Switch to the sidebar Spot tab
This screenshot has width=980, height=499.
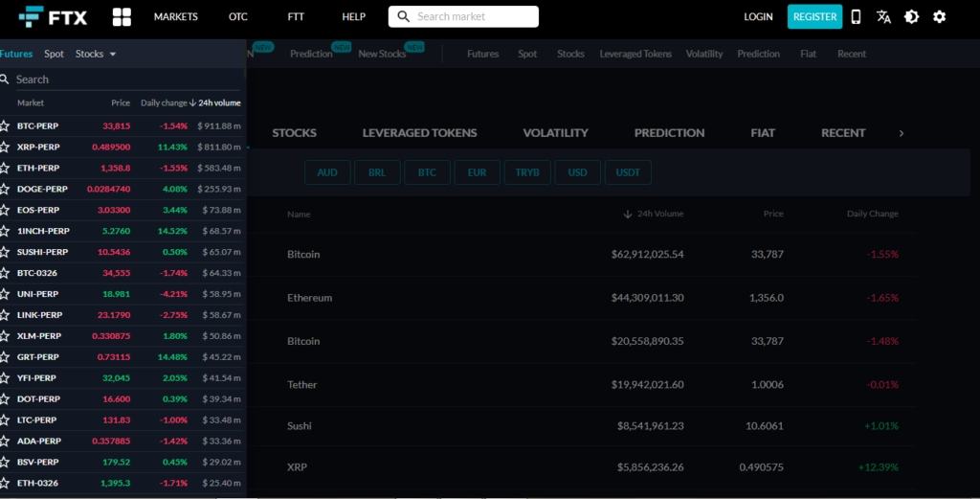(x=54, y=54)
